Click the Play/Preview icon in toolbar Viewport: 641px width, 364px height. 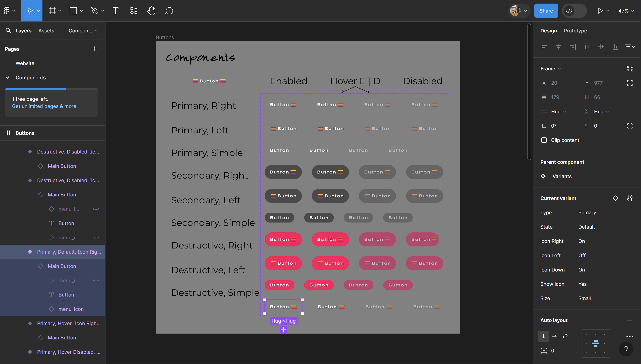click(x=600, y=10)
